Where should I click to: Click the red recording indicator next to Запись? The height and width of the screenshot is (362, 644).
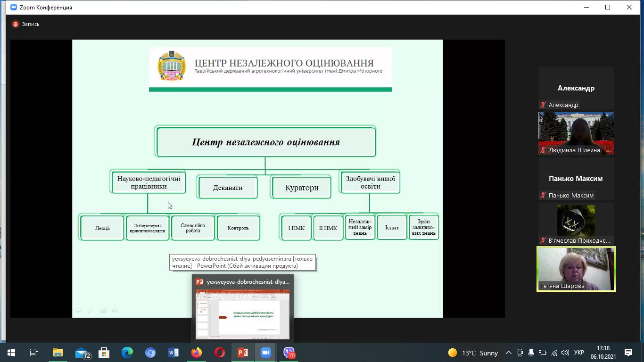click(x=16, y=24)
